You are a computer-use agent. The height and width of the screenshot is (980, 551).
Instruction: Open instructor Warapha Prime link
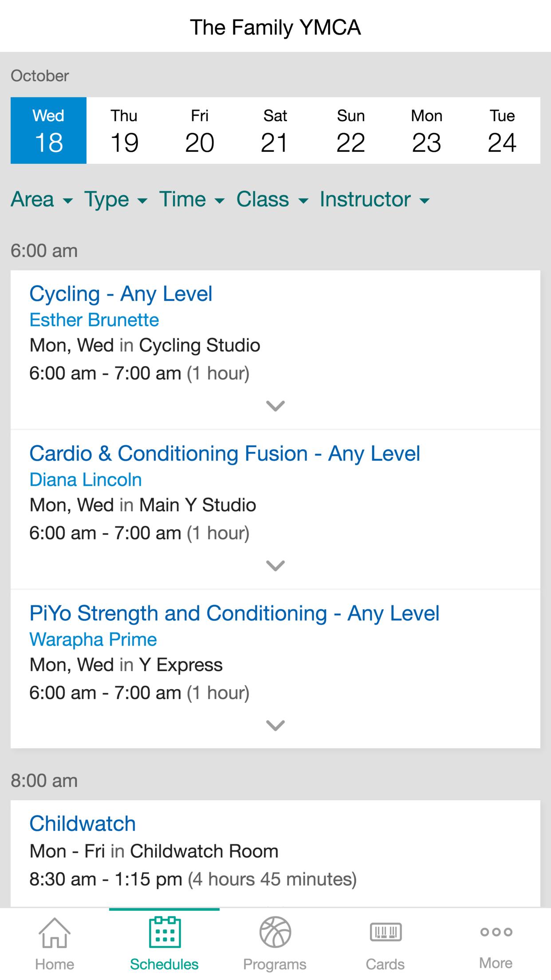[x=93, y=640]
